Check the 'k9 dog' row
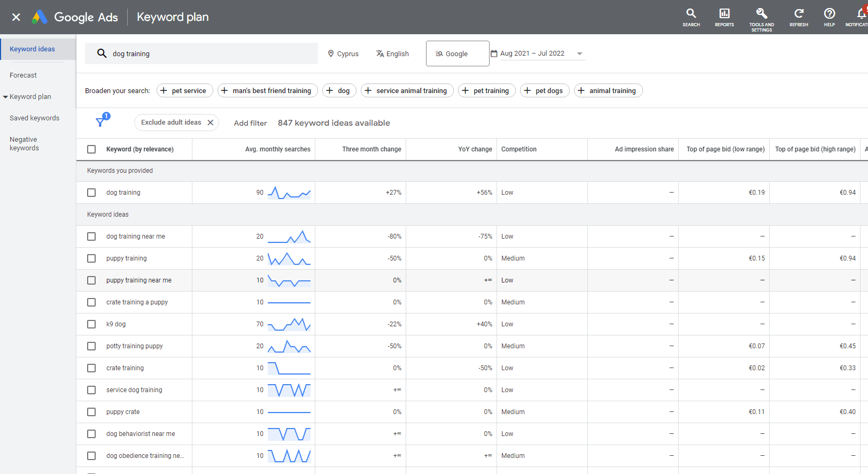 [x=91, y=324]
